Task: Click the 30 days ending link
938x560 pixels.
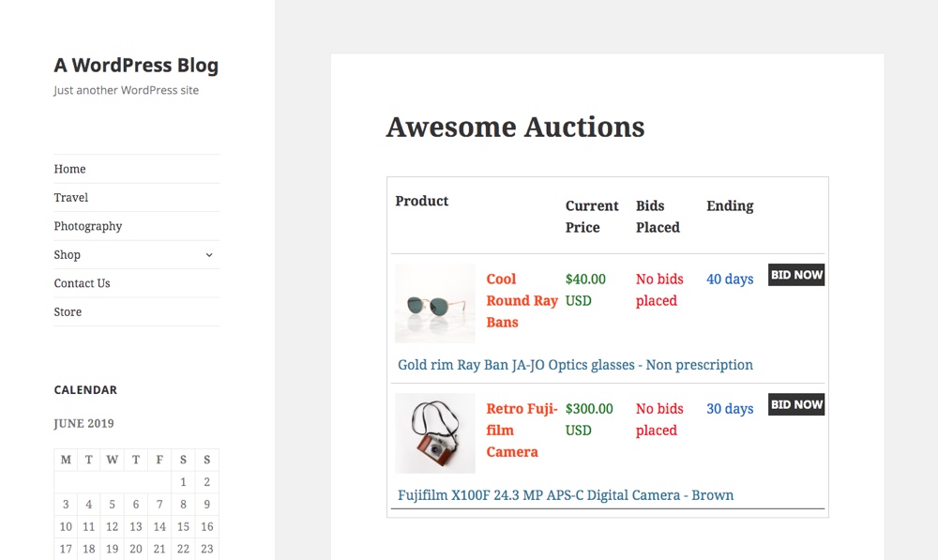Action: 730,409
